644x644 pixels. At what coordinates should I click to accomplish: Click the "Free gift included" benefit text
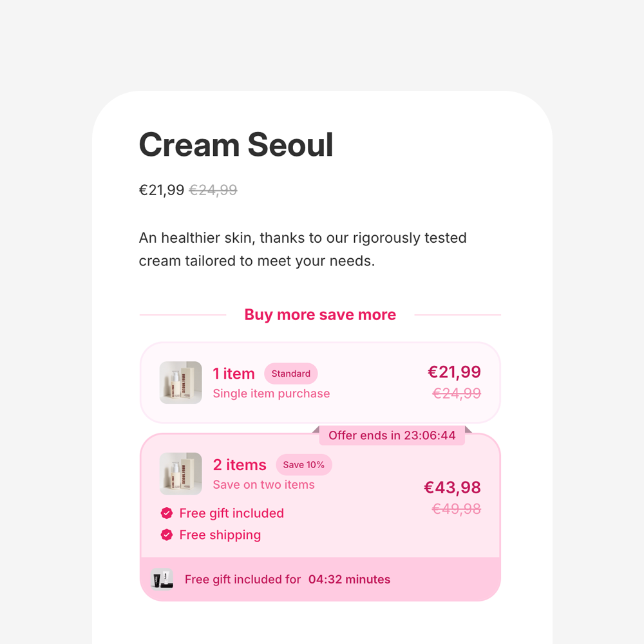click(231, 513)
